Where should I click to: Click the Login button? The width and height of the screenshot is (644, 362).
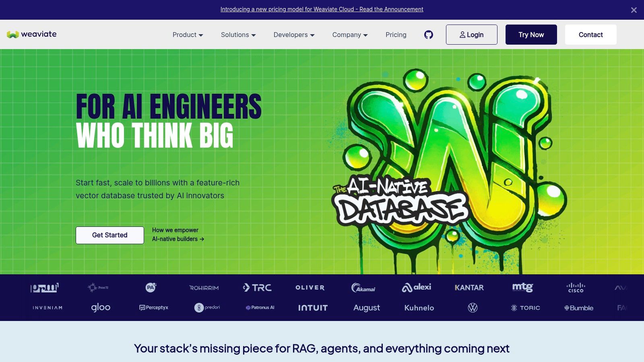[471, 35]
